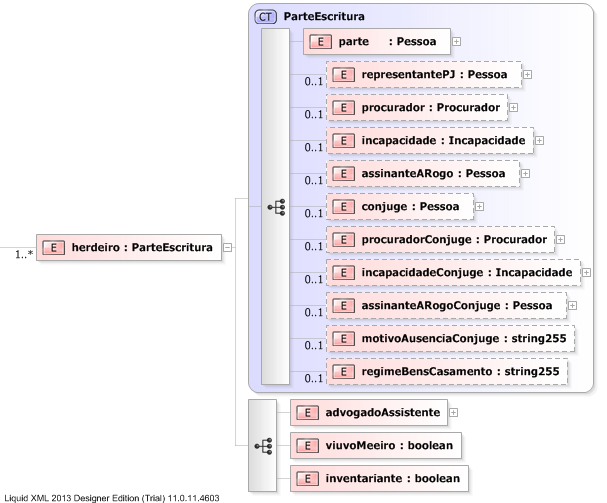
Task: Expand the incapacidade element
Action: (540, 141)
